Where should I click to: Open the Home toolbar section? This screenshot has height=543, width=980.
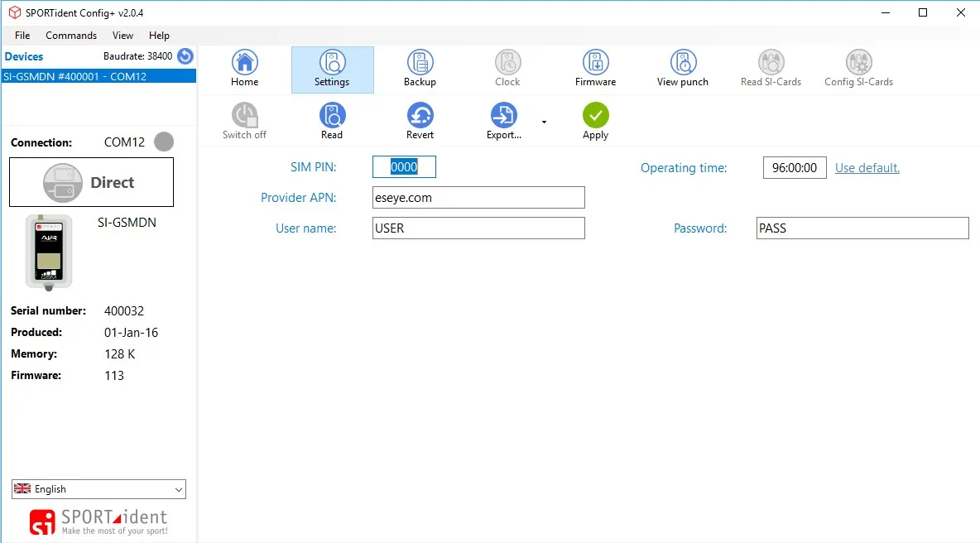click(x=244, y=70)
